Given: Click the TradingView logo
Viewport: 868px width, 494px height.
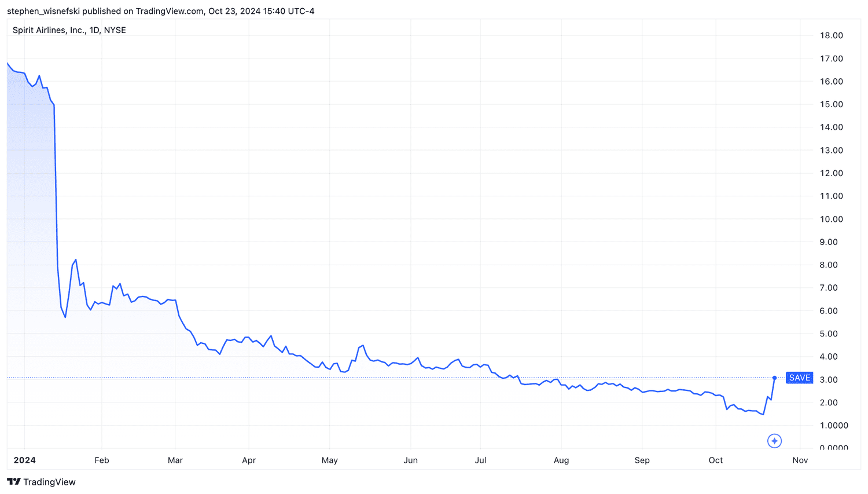Looking at the screenshot, I should point(41,482).
